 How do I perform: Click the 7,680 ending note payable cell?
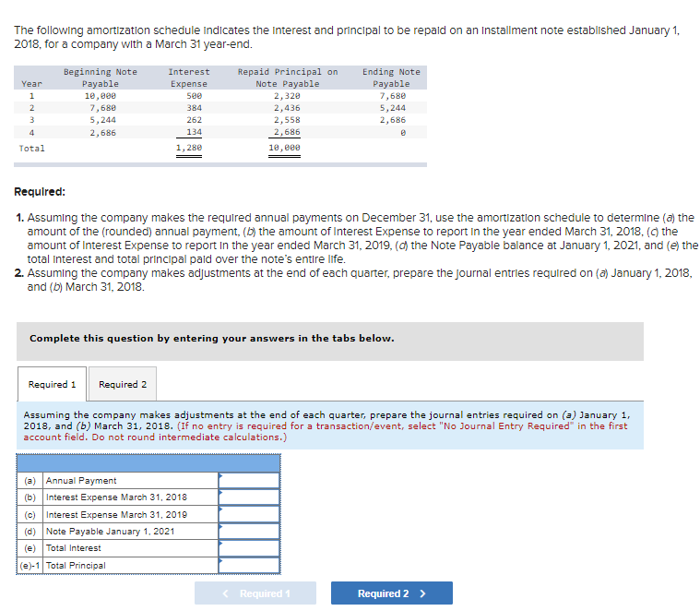point(392,96)
